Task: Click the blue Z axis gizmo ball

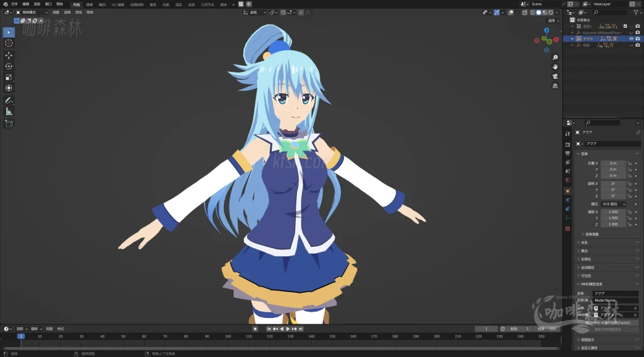Action: click(547, 30)
